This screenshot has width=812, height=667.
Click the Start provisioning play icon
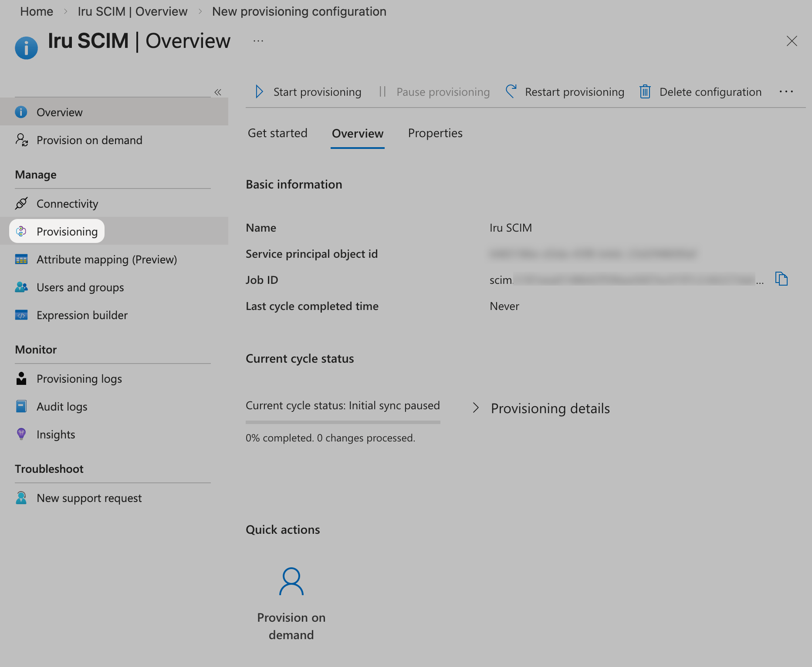point(259,91)
